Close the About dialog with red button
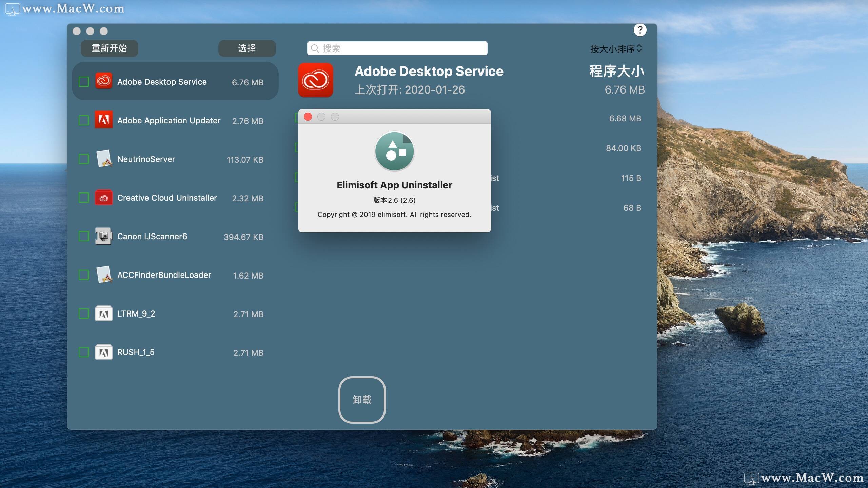868x488 pixels. (x=308, y=117)
